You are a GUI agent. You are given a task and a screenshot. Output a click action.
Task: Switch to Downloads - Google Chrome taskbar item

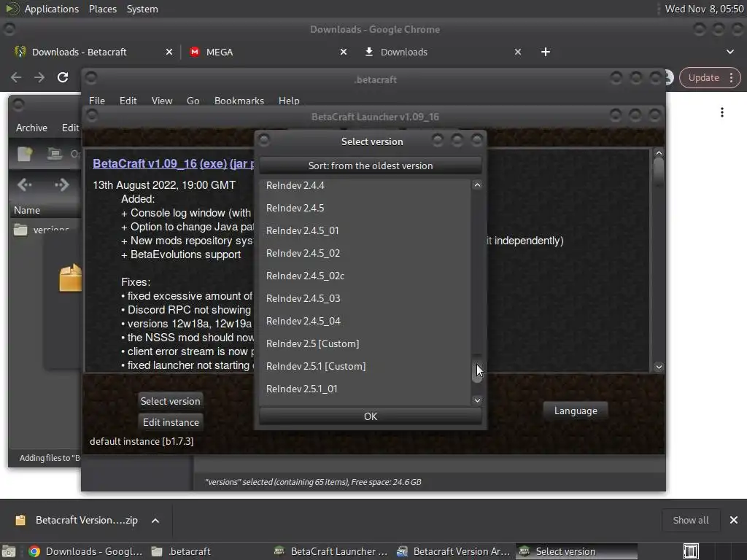85,551
